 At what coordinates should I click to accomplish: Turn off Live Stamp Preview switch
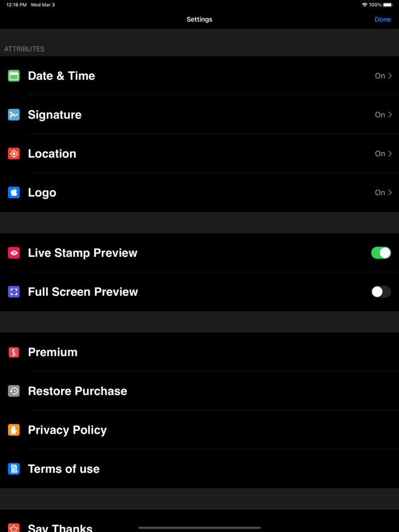[381, 253]
